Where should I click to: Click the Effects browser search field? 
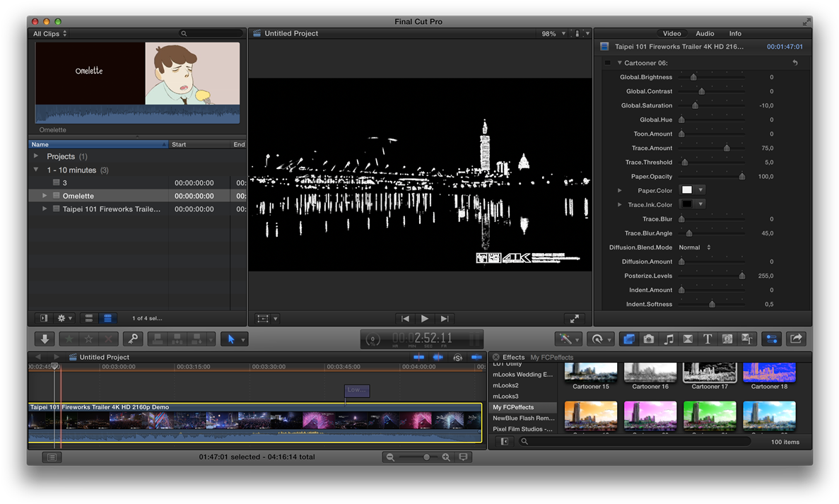[635, 441]
